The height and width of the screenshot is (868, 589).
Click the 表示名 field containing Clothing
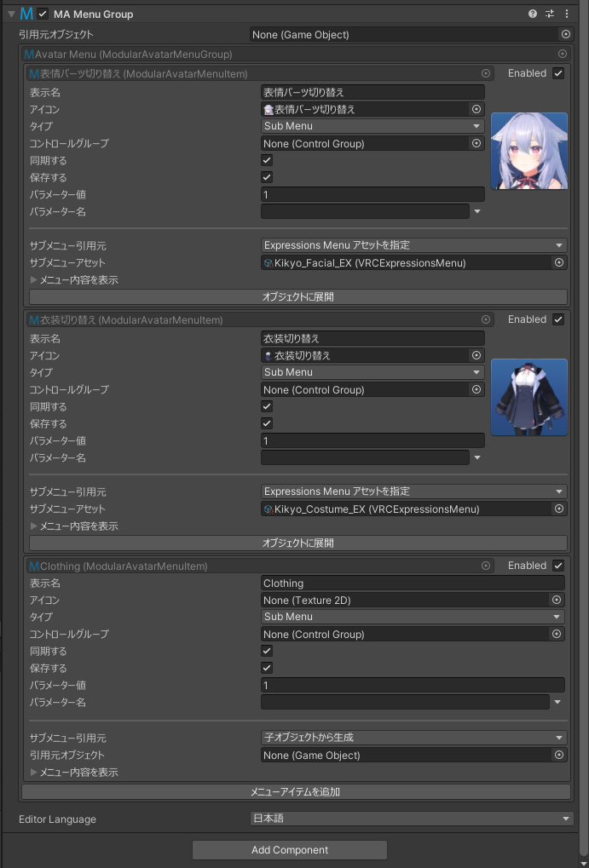413,583
